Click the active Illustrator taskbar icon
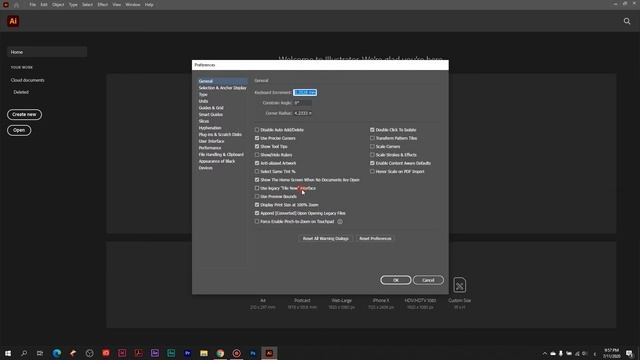This screenshot has width=640, height=360. [269, 353]
